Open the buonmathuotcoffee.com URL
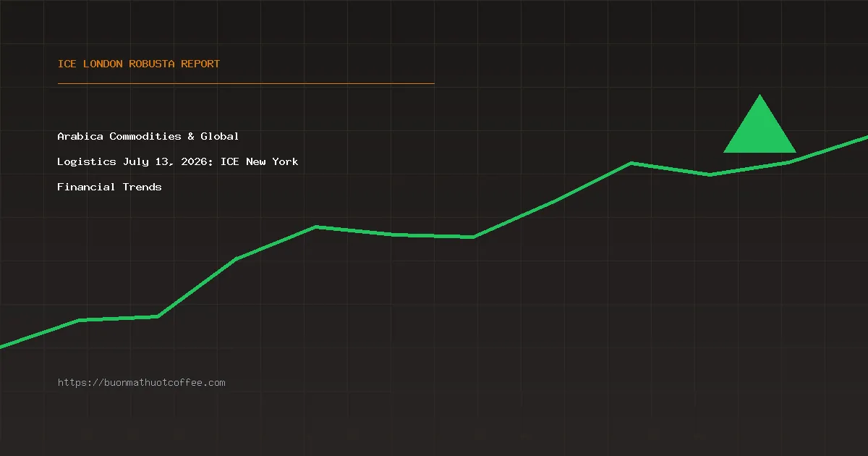Screen dimensions: 868x456 [142, 383]
